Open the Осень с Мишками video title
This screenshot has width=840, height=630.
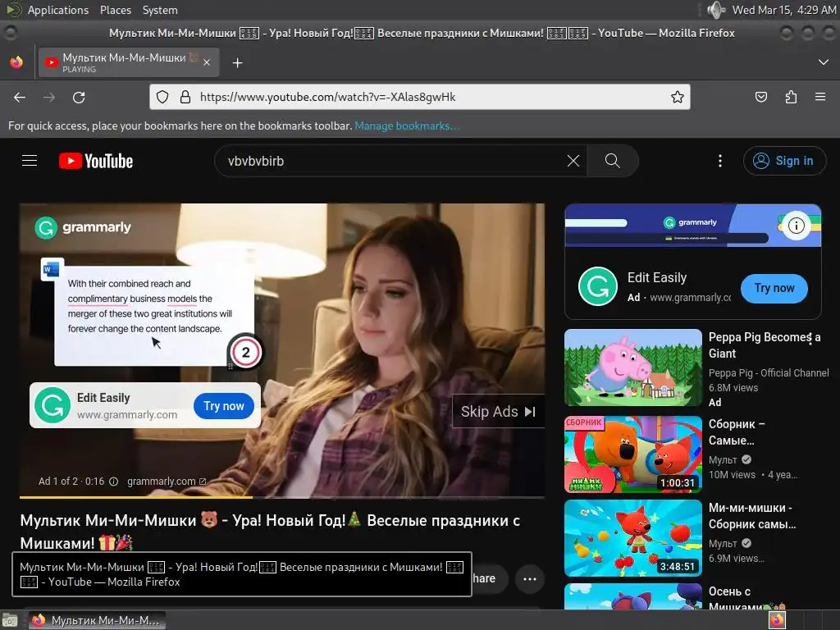[746, 599]
